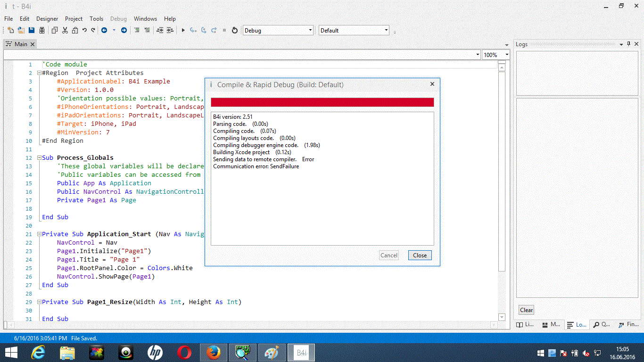
Task: Toggle the Logs panel auto-hide pin
Action: [x=628, y=44]
